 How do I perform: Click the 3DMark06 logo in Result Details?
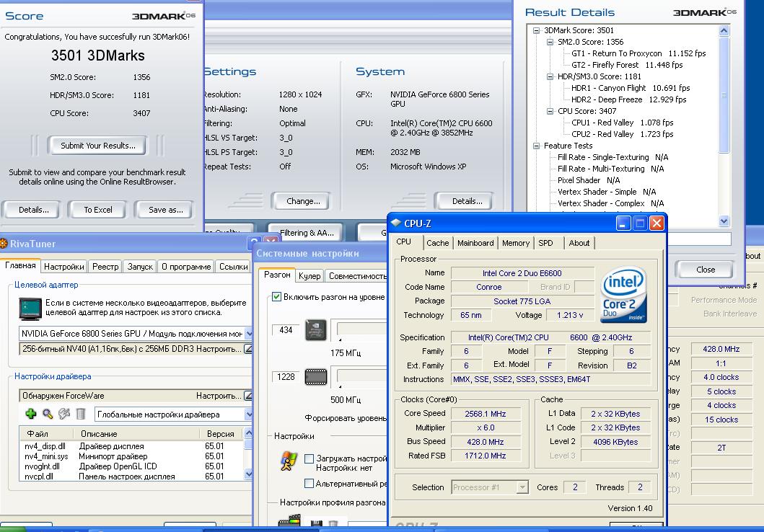tap(705, 12)
